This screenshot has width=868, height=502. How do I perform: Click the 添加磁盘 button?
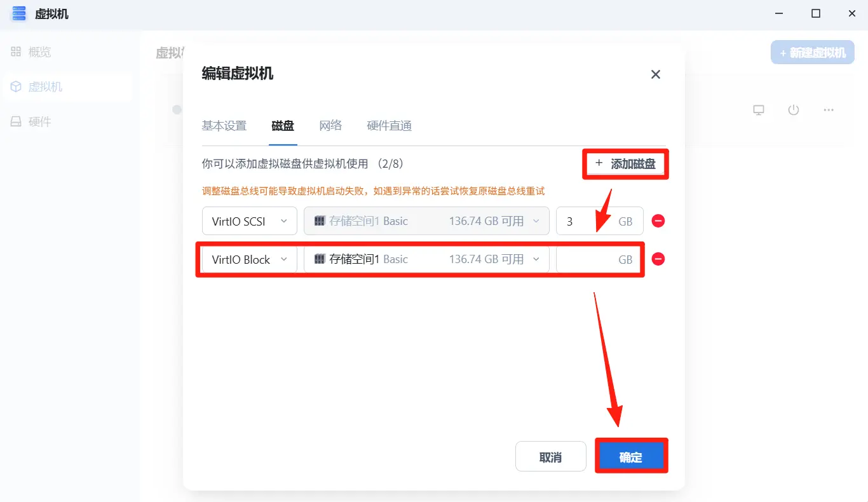[625, 164]
